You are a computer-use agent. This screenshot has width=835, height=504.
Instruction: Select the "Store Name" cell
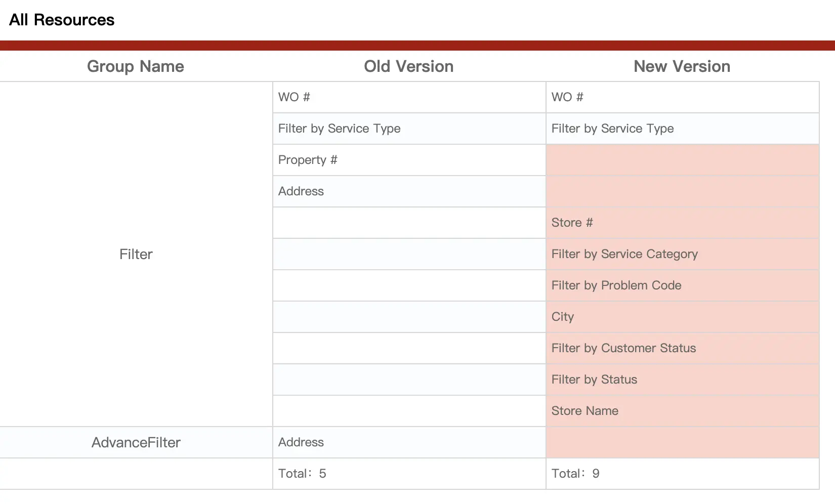click(x=683, y=411)
